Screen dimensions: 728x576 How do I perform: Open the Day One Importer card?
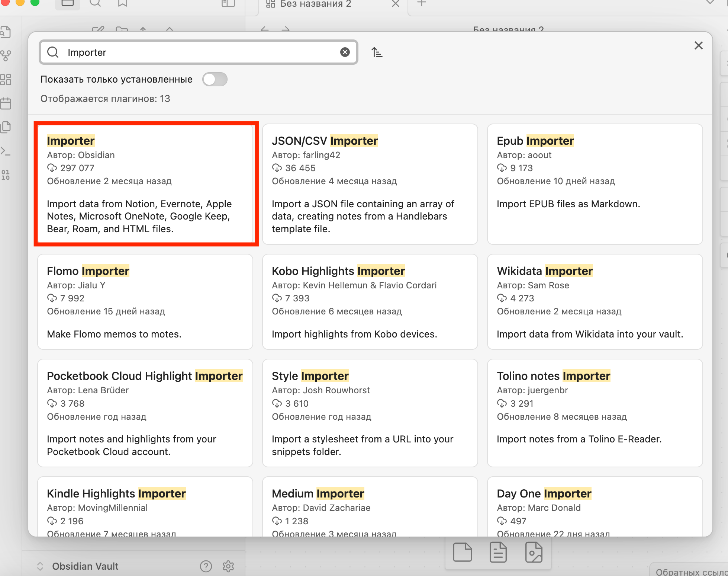point(595,507)
